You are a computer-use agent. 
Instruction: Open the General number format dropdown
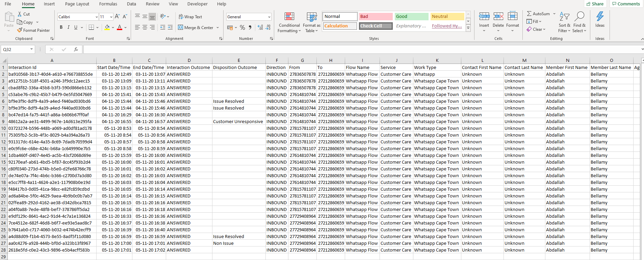point(269,17)
